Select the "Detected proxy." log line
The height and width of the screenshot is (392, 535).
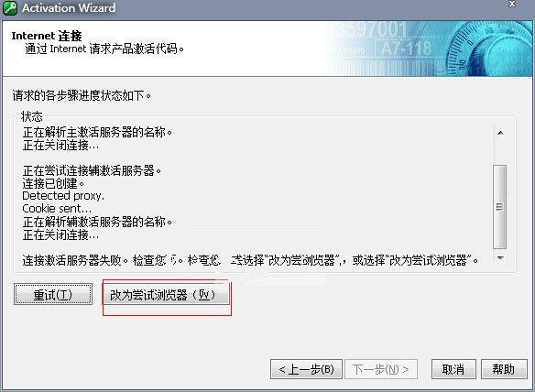[x=63, y=196]
